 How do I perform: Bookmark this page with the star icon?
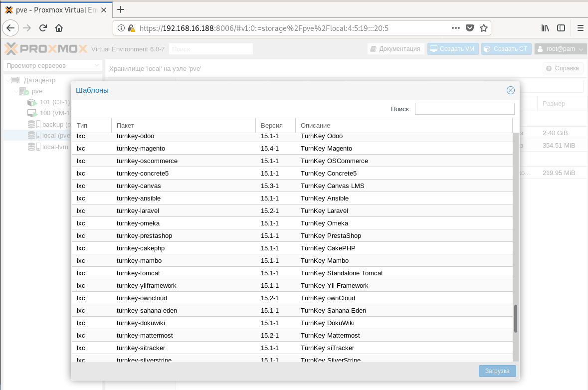[x=483, y=28]
